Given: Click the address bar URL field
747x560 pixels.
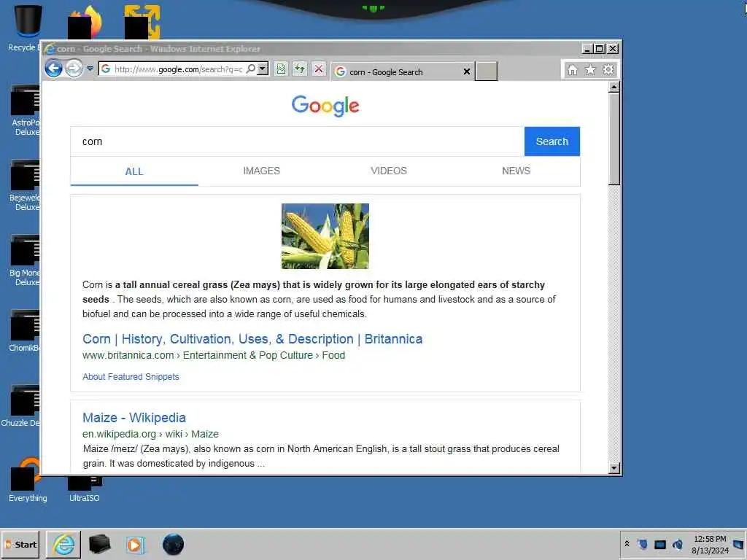Looking at the screenshot, I should [x=178, y=69].
